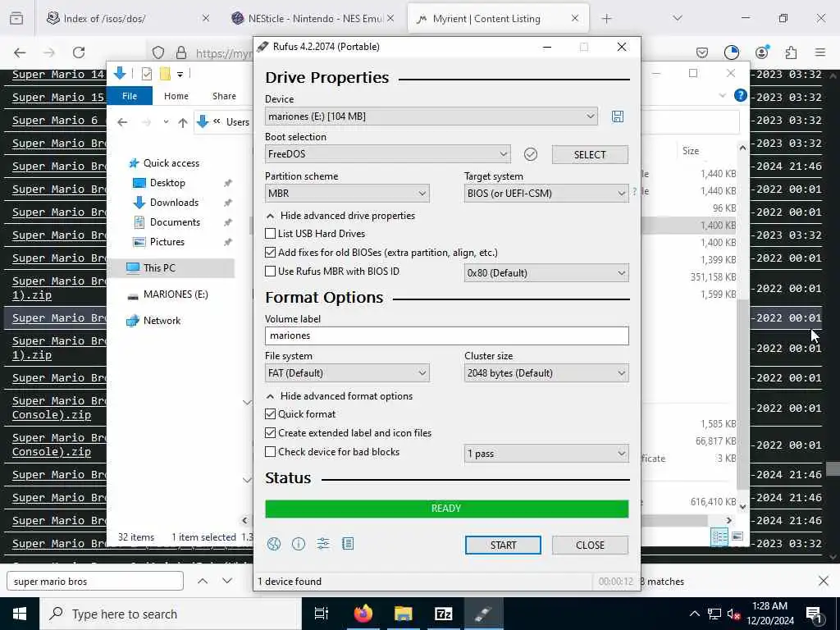The height and width of the screenshot is (630, 840).
Task: Select This PC in Explorer sidebar
Action: pos(159,268)
